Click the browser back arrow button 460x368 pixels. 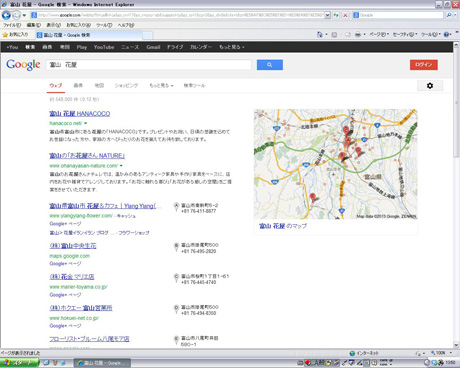(x=6, y=15)
